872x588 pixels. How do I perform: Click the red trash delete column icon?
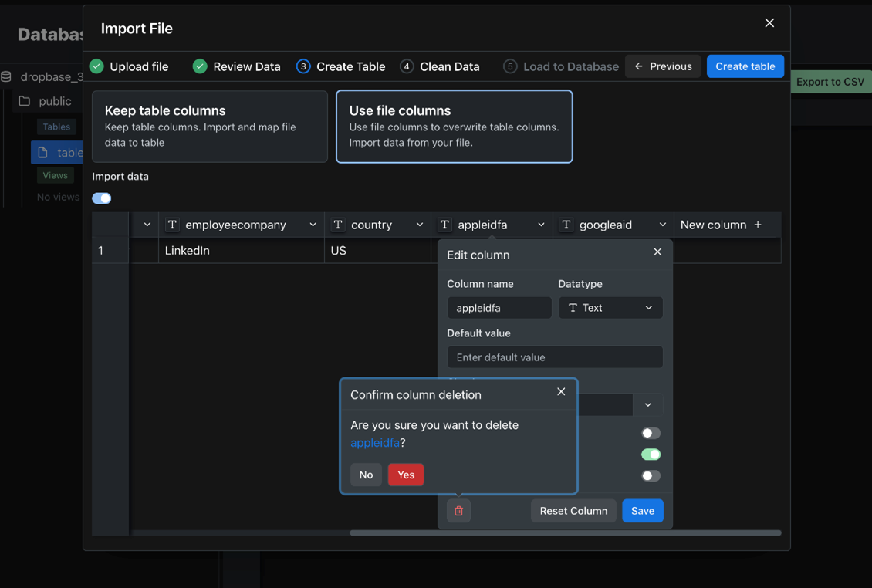458,511
